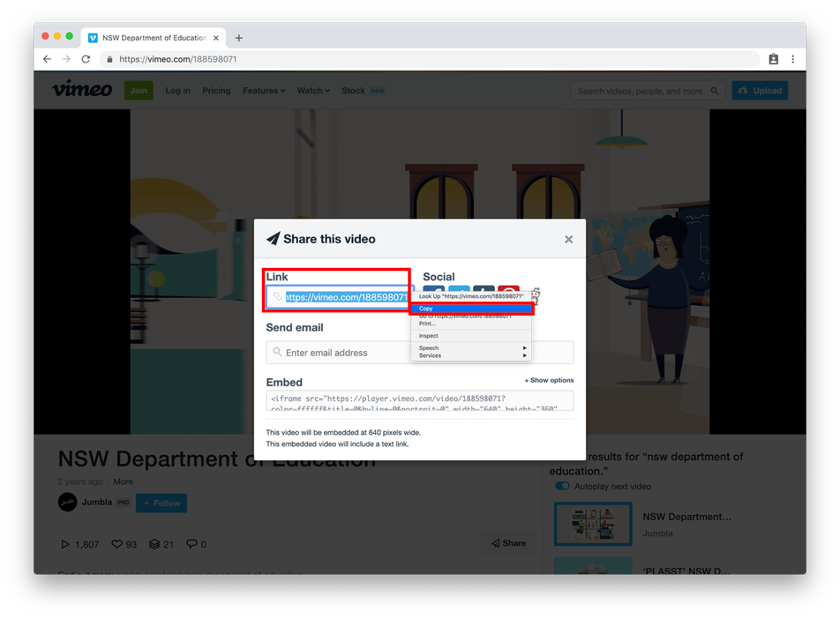
Task: Choose Print... in the context menu
Action: coord(471,324)
